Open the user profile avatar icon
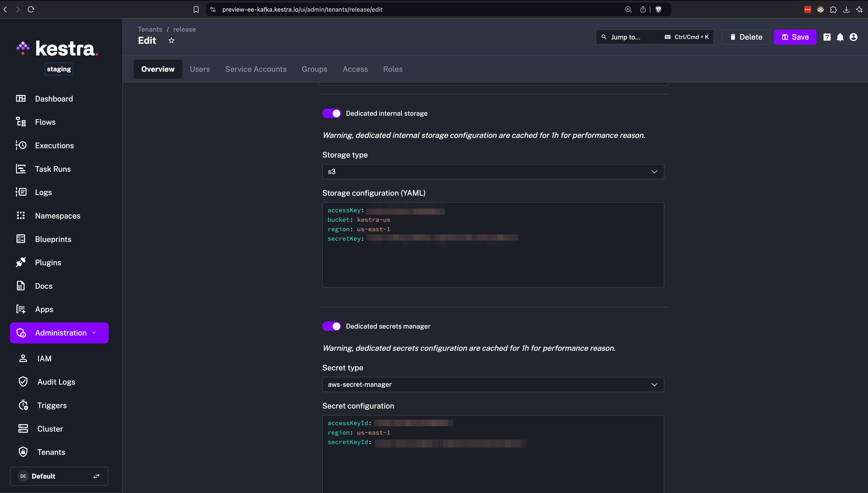 pyautogui.click(x=853, y=37)
